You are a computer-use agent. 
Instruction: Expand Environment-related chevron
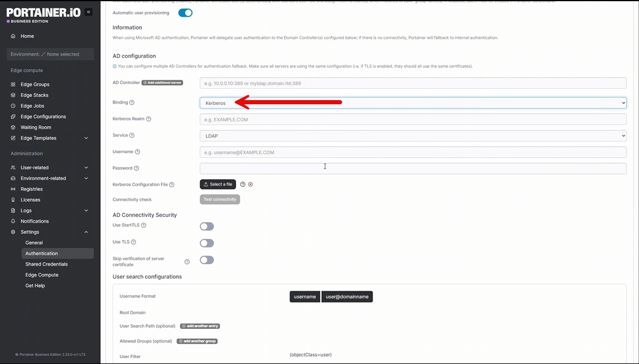(x=86, y=178)
